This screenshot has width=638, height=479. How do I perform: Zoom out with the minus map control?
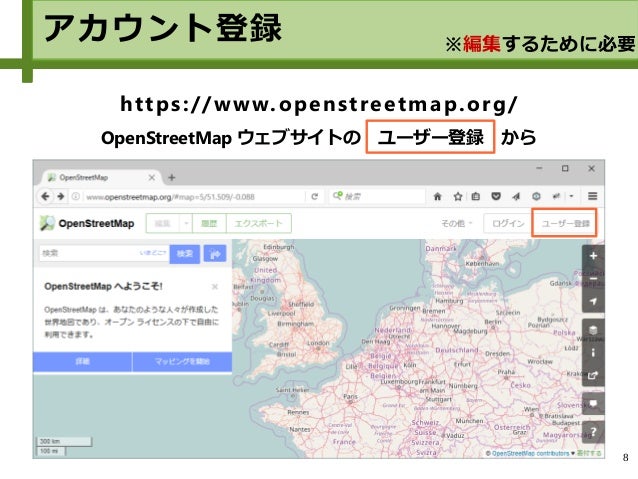[593, 279]
